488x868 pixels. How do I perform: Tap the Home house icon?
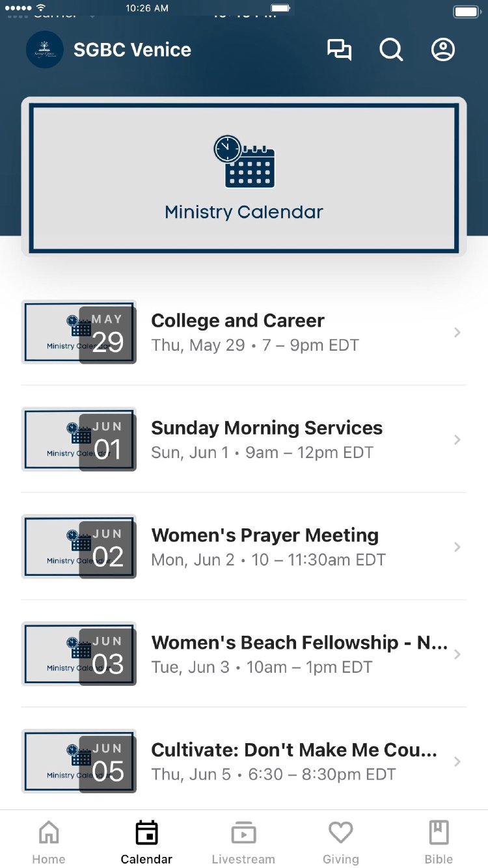click(49, 833)
